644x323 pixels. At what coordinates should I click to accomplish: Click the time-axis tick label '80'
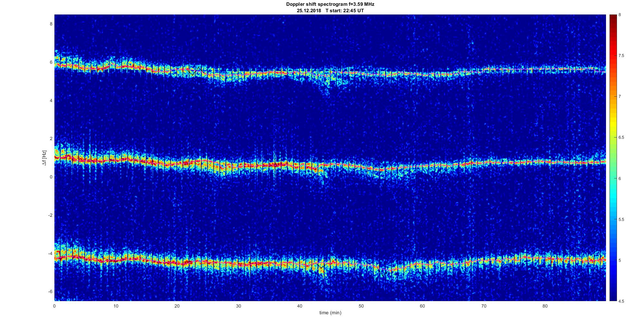545,306
